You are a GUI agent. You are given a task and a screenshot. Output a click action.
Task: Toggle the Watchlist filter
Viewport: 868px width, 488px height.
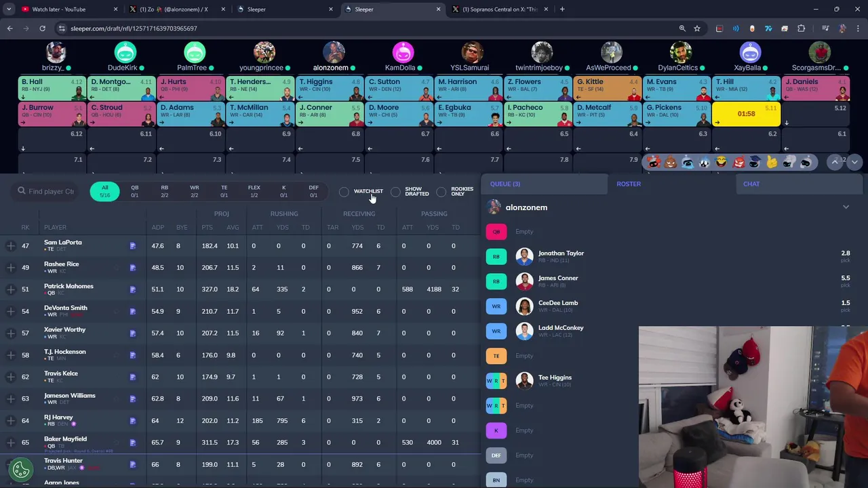tap(361, 192)
